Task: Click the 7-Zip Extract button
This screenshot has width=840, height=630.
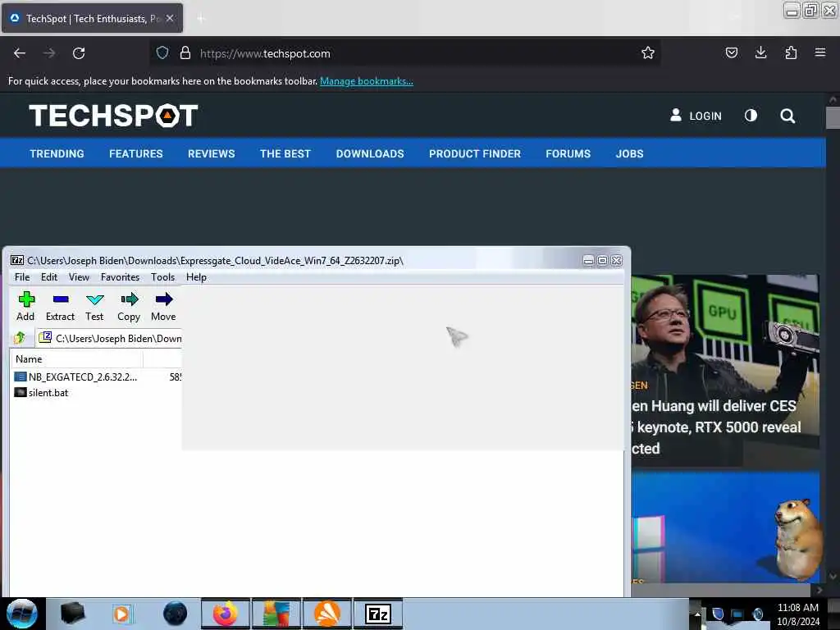Action: pos(60,307)
